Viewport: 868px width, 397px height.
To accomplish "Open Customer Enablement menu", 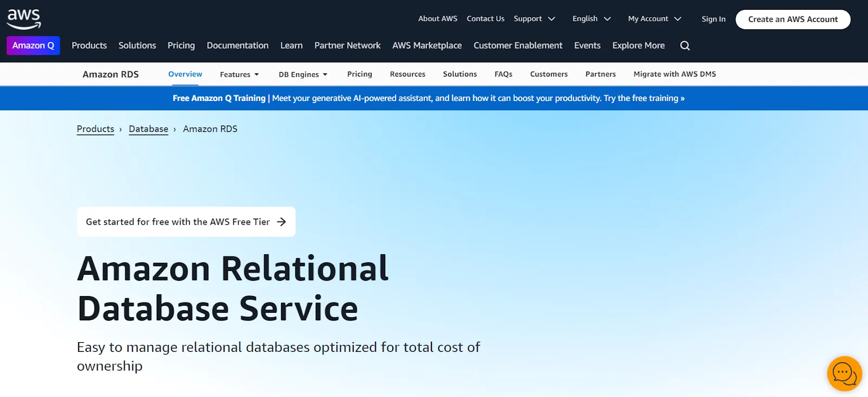I will (x=518, y=46).
